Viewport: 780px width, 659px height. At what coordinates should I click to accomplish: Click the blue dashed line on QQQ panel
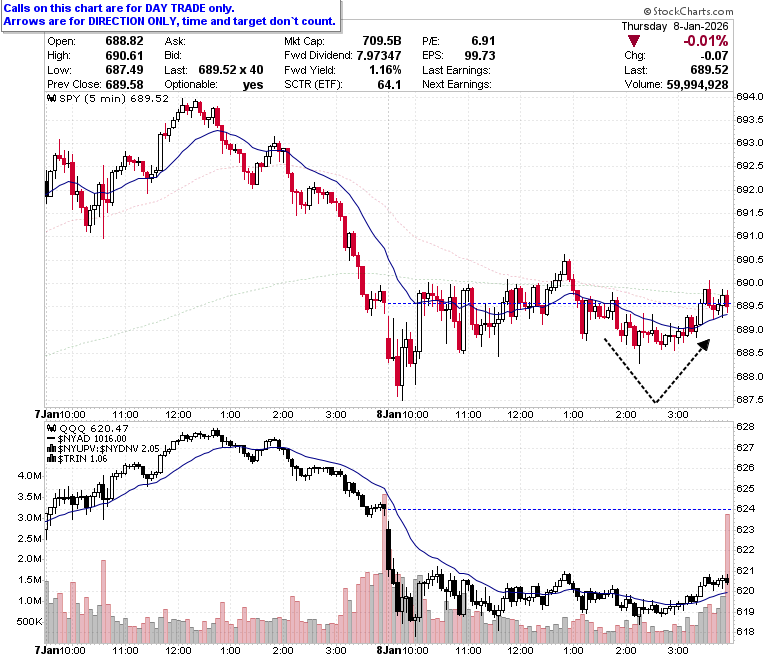coord(560,509)
